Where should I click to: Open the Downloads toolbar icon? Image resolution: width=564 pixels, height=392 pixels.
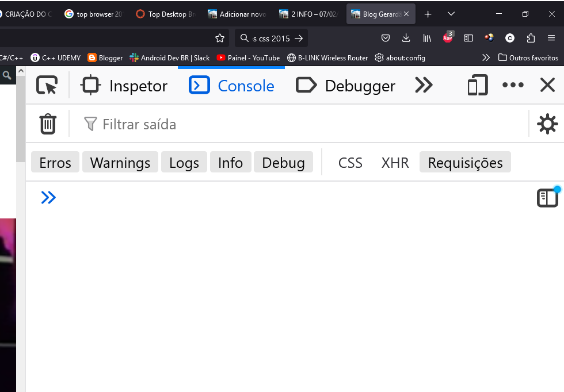point(406,38)
